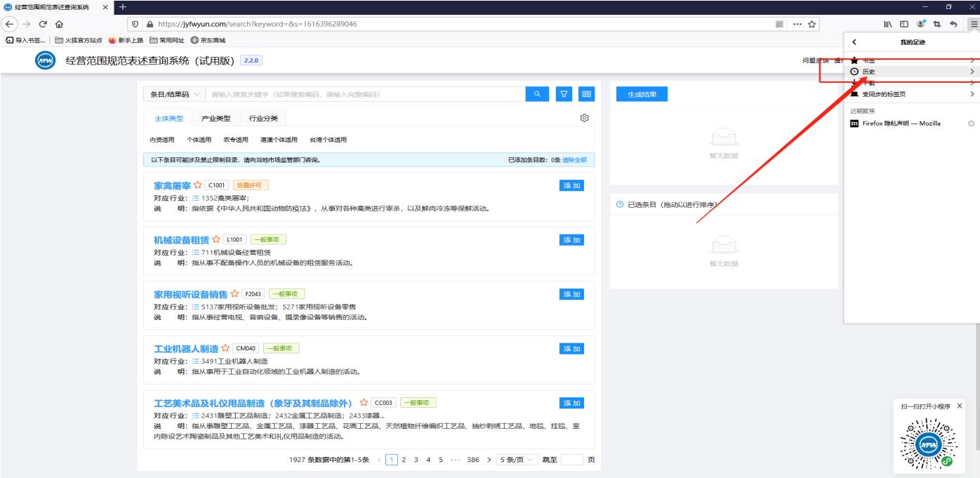980x478 pixels.
Task: Switch to the 产业类型 tab
Action: (x=216, y=119)
